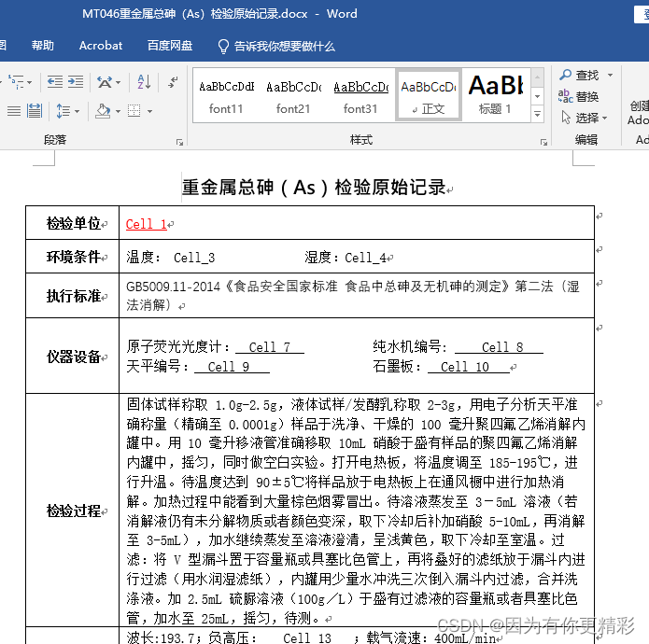
Task: Open the line spacing dropdown arrow
Action: click(77, 111)
